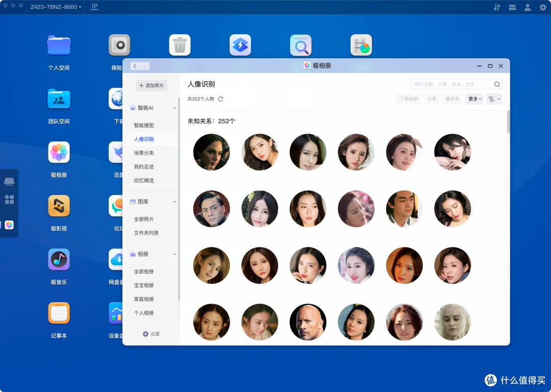
Task: Click the 重命名 button
Action: pos(453,99)
